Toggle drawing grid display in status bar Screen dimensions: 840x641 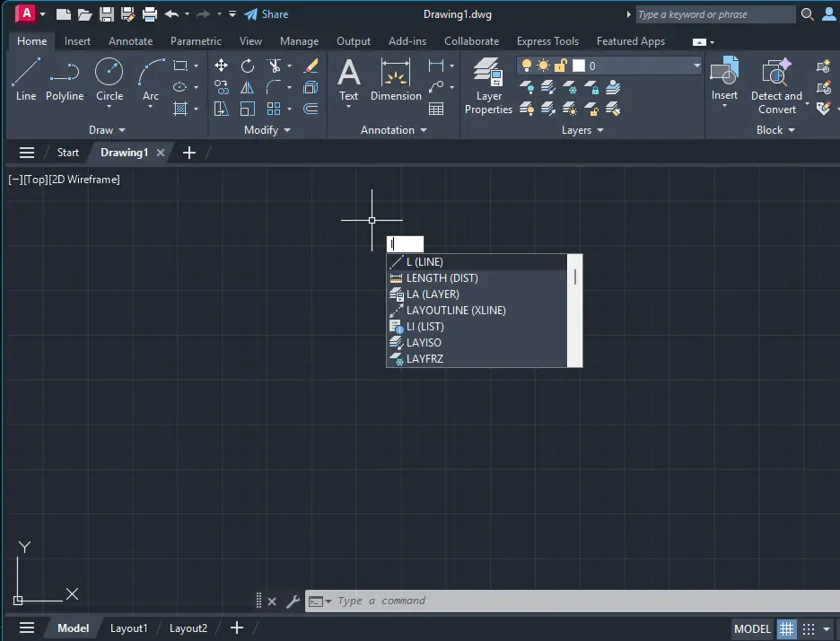coord(786,628)
